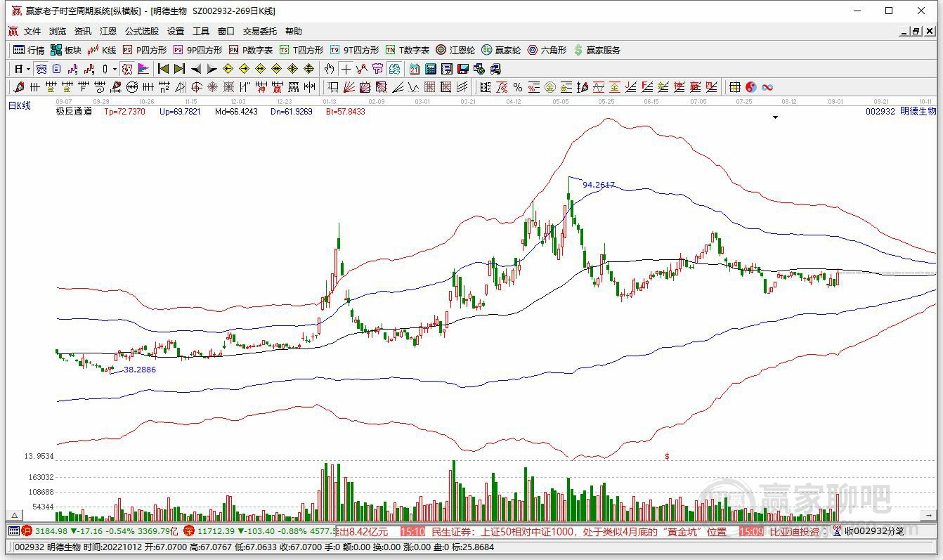The width and height of the screenshot is (943, 560).
Task: Open the 江恩轮 Gann wheel
Action: (x=455, y=50)
